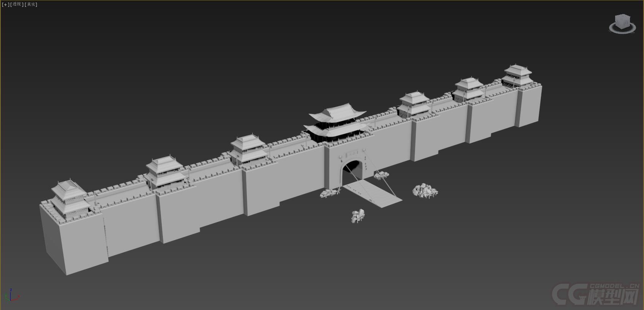The height and width of the screenshot is (310, 644).
Task: Open the [+] viewport general menu
Action: (5, 5)
